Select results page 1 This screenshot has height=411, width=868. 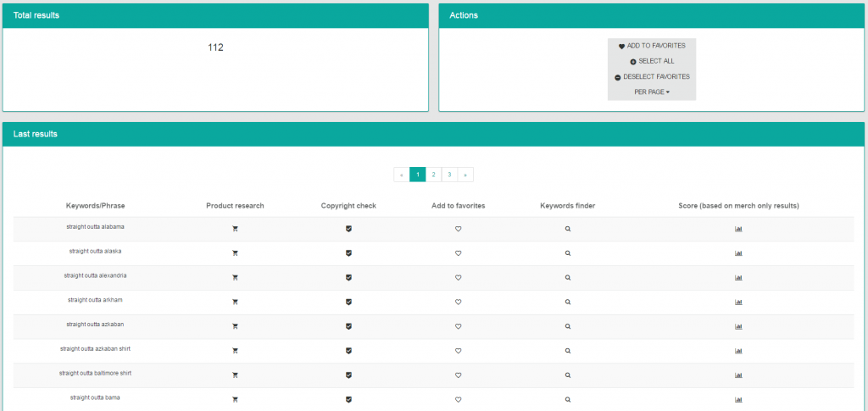pyautogui.click(x=417, y=175)
